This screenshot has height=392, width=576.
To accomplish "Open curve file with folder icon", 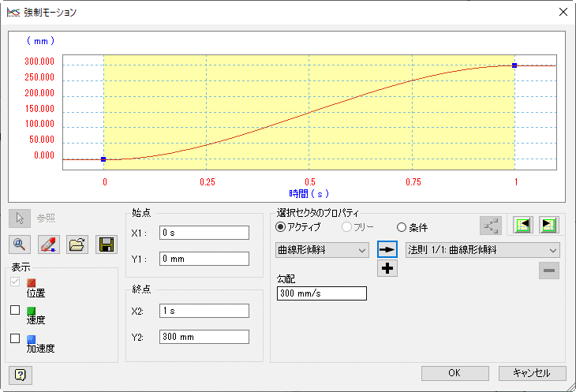I will pos(77,245).
